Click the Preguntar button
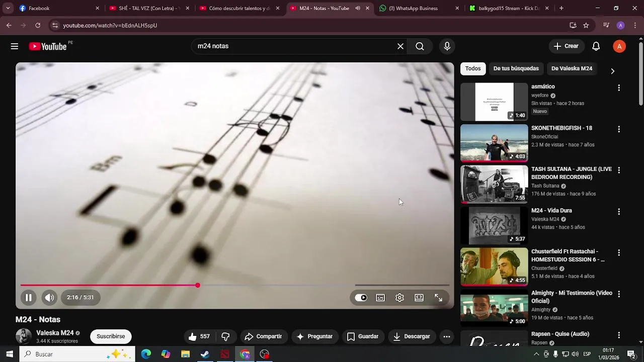644x362 pixels. pos(314,336)
